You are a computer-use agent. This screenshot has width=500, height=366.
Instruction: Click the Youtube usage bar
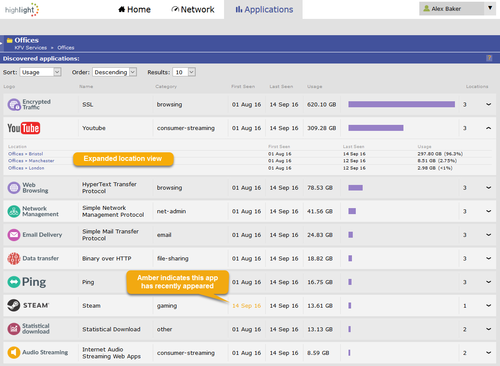[376, 128]
